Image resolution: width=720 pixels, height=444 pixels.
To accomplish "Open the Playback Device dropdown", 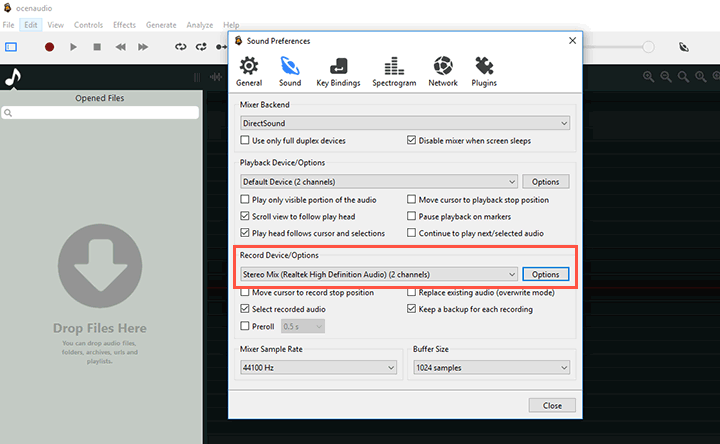I will point(379,182).
